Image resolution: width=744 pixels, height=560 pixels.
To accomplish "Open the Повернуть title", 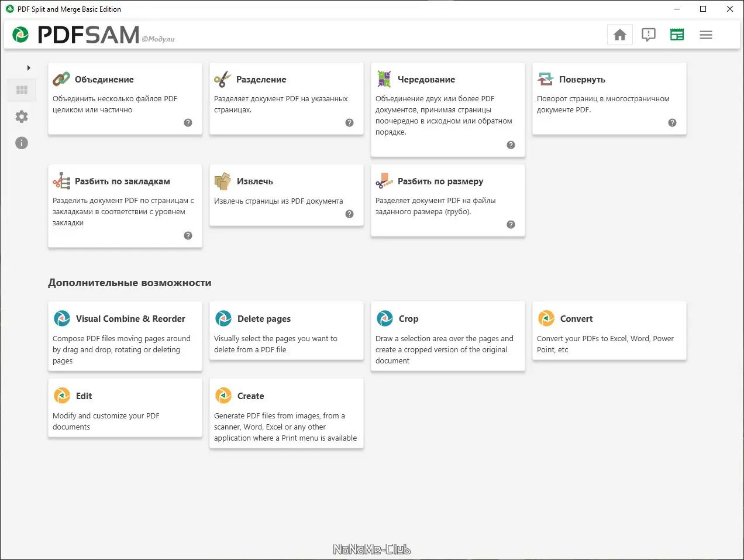I will 582,80.
